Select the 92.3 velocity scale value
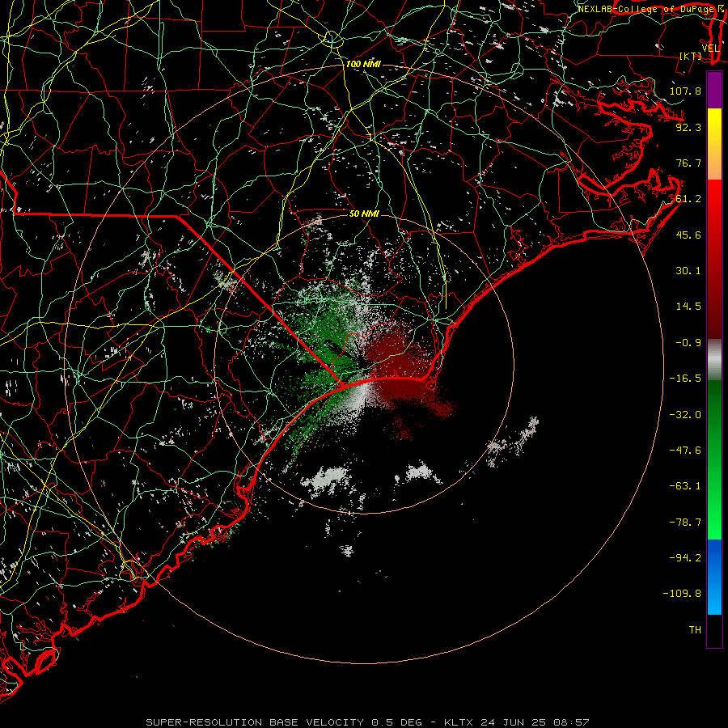This screenshot has height=728, width=728. click(688, 127)
